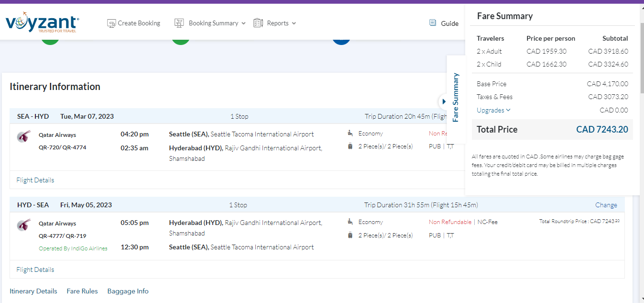Open Flight Details for SEA-HYD flight
This screenshot has width=644, height=303.
[35, 180]
